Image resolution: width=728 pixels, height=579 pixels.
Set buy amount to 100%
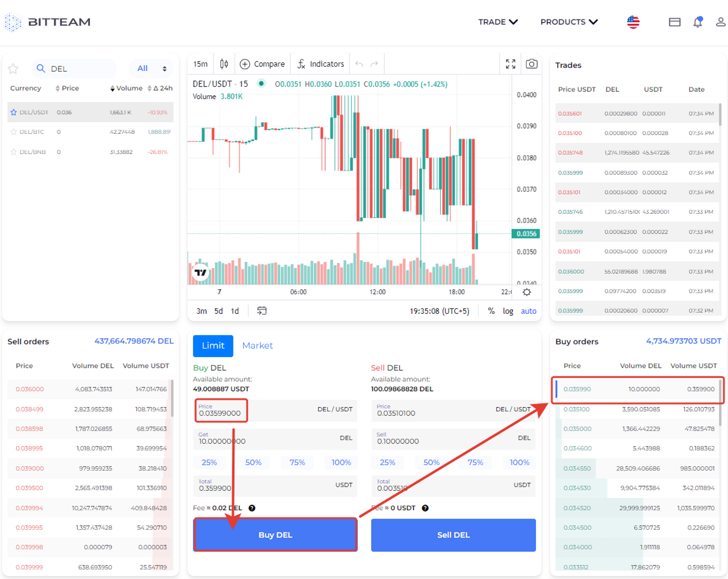tap(341, 463)
